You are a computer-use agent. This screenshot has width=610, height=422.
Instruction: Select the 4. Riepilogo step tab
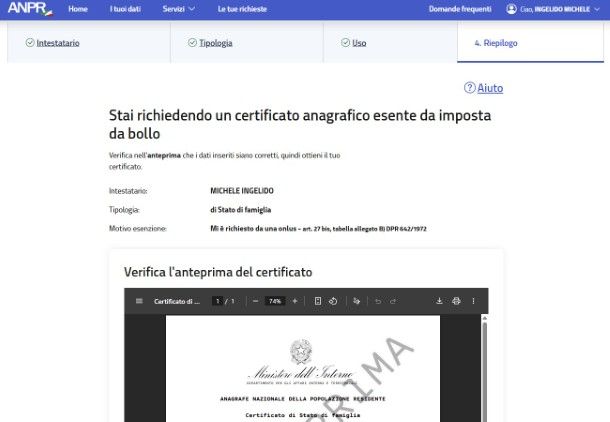coord(531,42)
